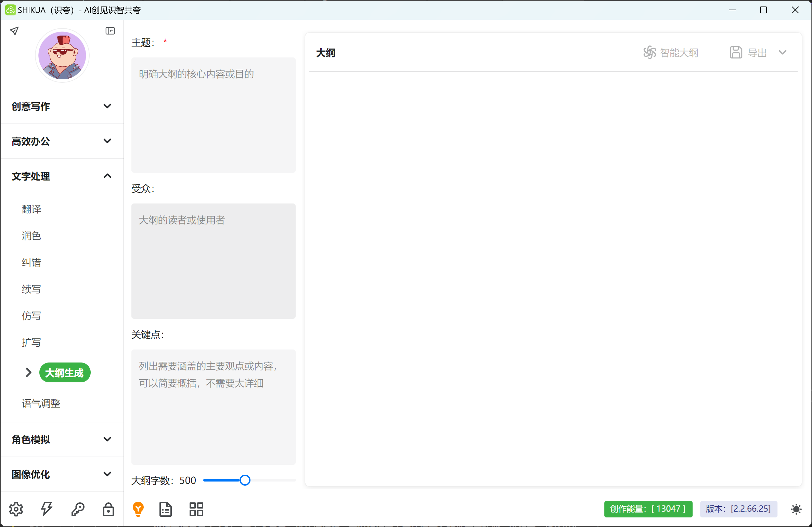
Task: Toggle the sun brightness theme icon
Action: pos(796,509)
